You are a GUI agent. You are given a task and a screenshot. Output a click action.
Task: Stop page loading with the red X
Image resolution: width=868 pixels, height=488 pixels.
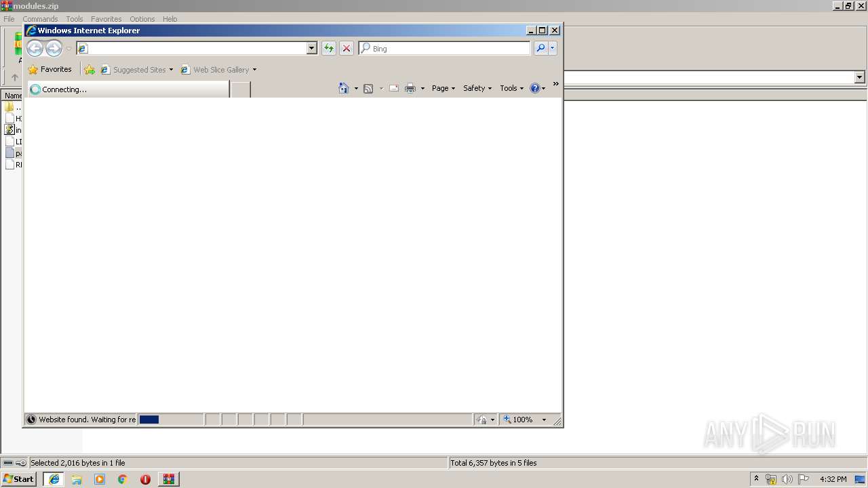tap(347, 48)
